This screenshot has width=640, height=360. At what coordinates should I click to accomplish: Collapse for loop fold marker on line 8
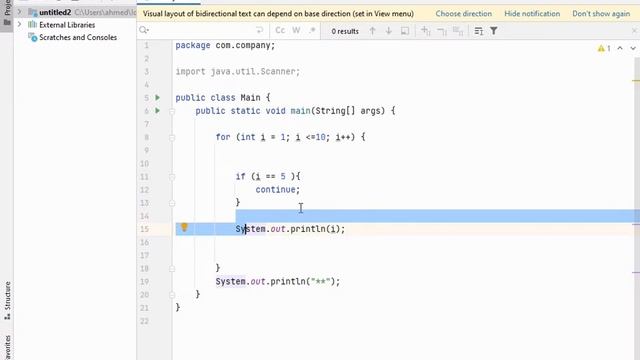[x=172, y=138]
